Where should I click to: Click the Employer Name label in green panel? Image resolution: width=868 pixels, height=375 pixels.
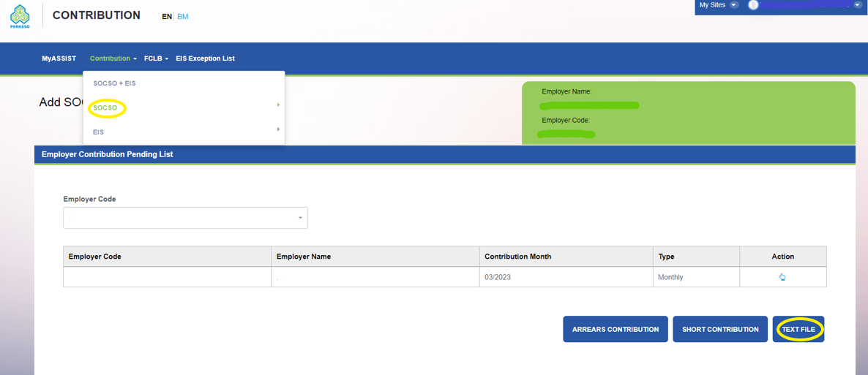[567, 91]
